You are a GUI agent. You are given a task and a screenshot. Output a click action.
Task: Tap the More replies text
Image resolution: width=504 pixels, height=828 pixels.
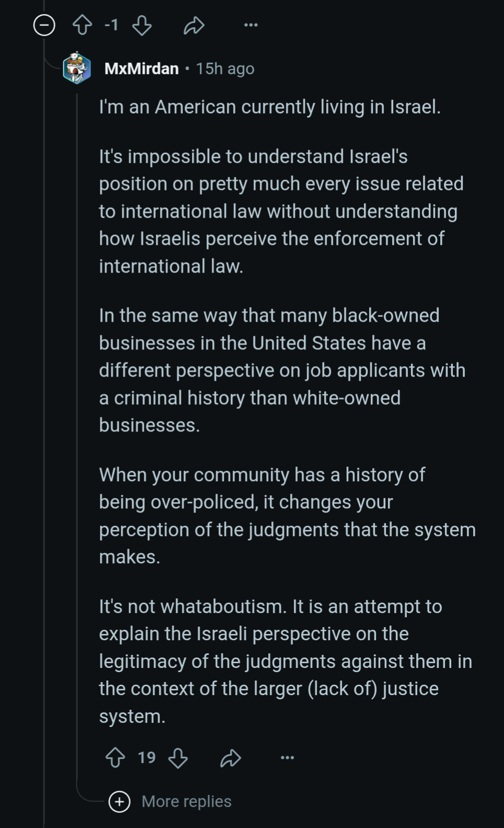(x=187, y=801)
